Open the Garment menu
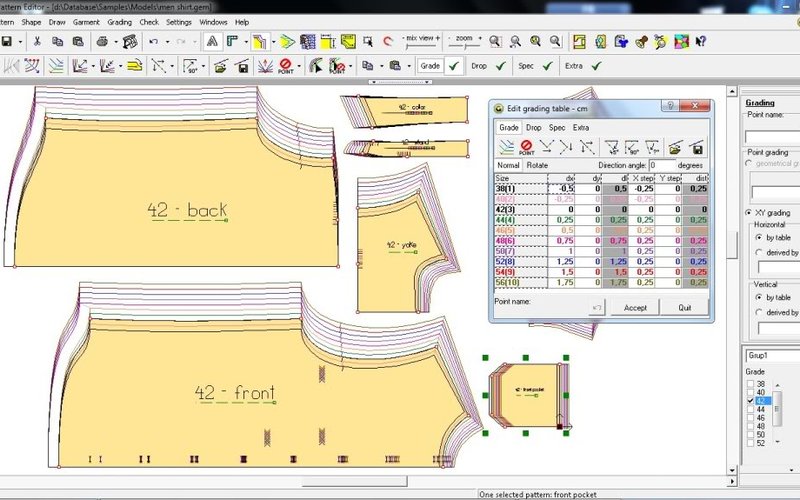The height and width of the screenshot is (500, 800). pyautogui.click(x=86, y=22)
